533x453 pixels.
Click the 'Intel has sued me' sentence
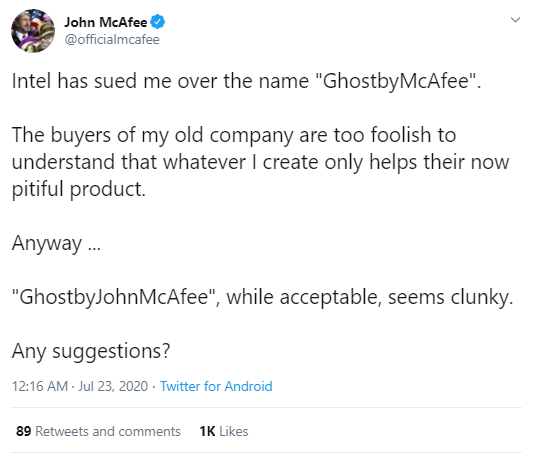(x=246, y=82)
